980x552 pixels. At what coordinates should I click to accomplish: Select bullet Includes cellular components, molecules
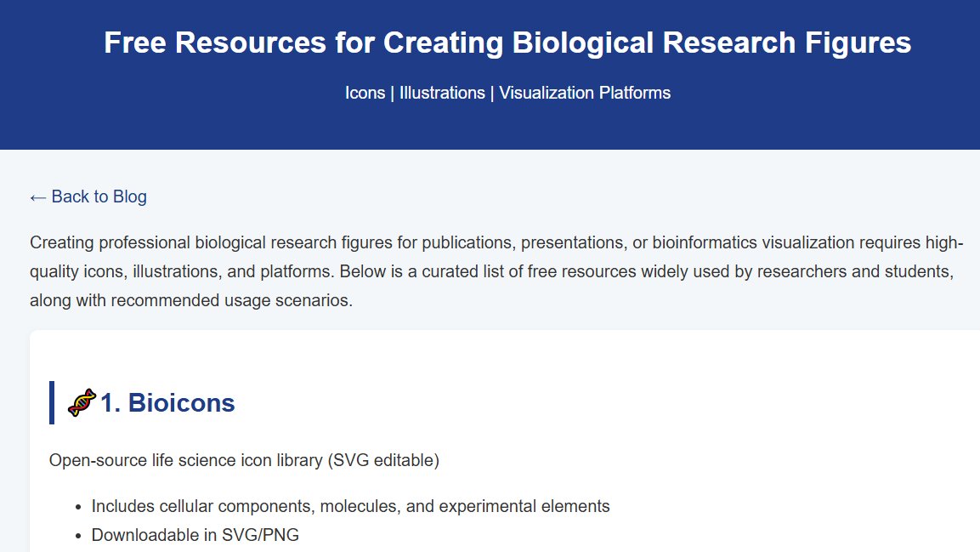(351, 506)
